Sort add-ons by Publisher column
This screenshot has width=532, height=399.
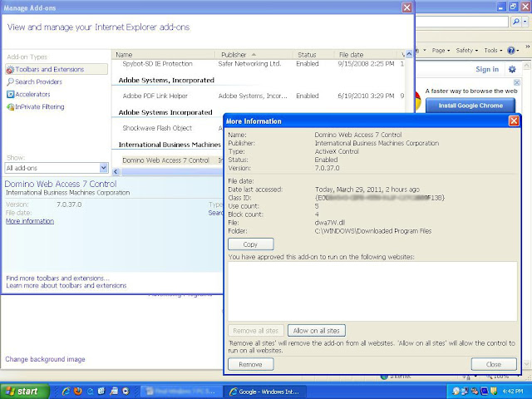click(x=254, y=55)
